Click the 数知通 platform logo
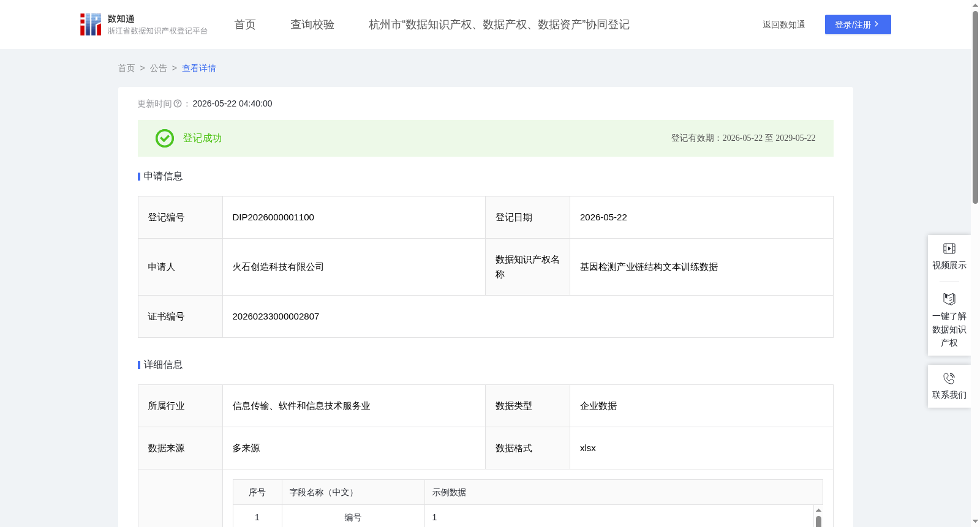This screenshot has width=980, height=527. click(x=144, y=24)
